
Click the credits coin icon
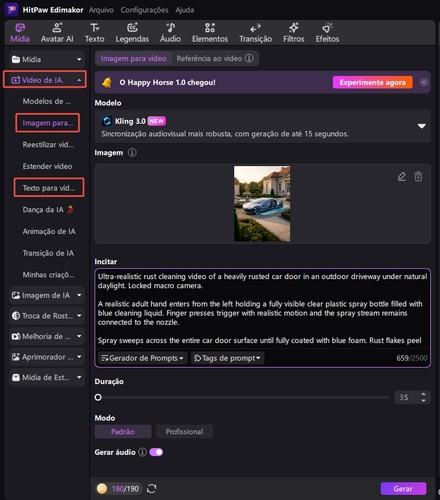[102, 489]
